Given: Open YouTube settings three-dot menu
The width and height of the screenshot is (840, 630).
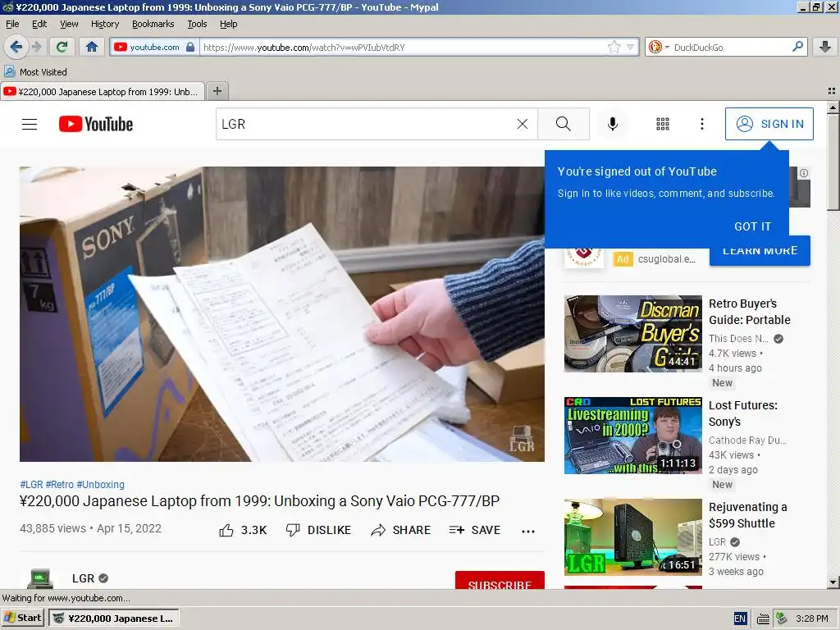Looking at the screenshot, I should tap(702, 125).
